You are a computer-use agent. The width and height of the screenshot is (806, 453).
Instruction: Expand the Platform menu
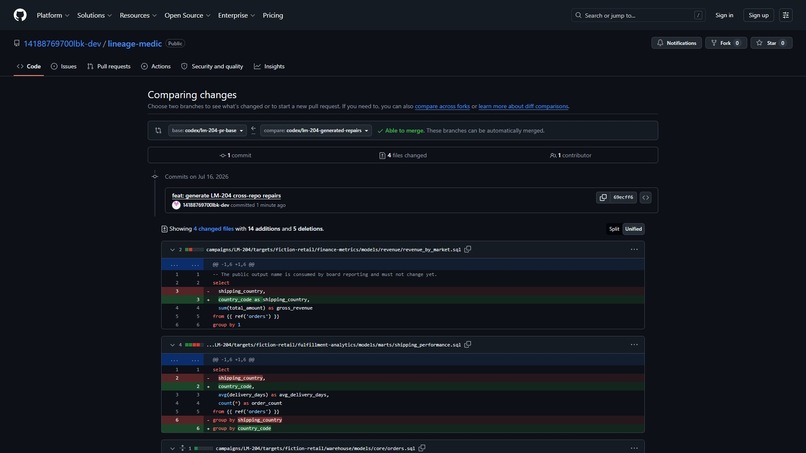52,15
